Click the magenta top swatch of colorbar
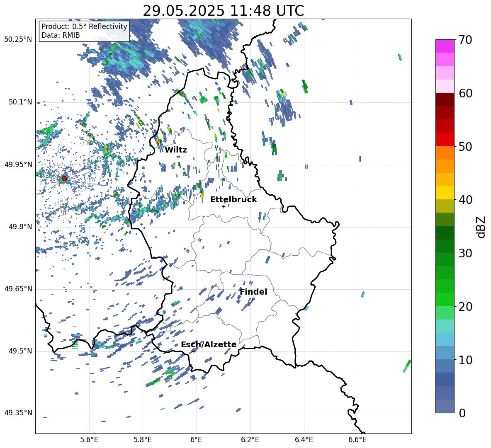 [x=445, y=46]
